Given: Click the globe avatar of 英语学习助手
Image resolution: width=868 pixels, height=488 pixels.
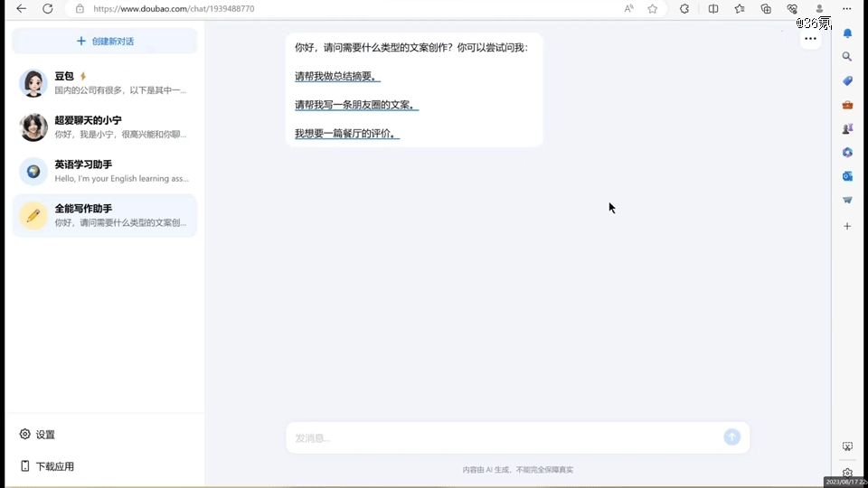Looking at the screenshot, I should click(x=33, y=172).
